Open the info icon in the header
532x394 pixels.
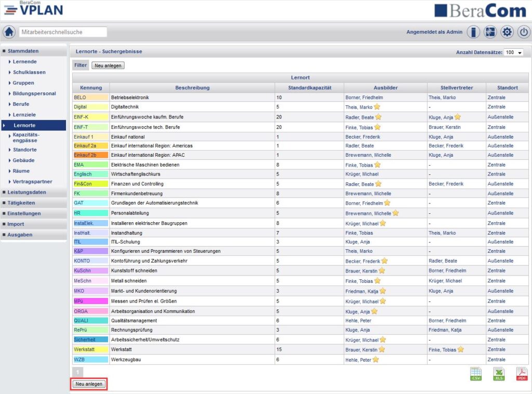[x=473, y=32]
